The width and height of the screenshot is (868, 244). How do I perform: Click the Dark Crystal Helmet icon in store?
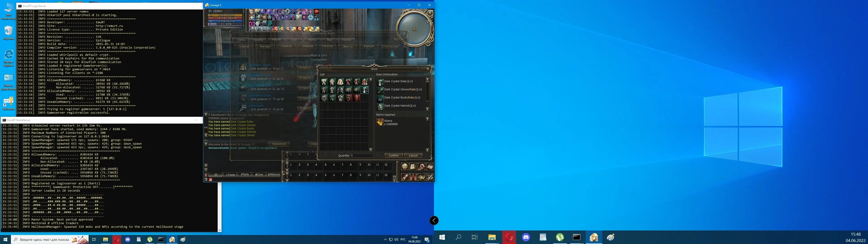[x=380, y=106]
